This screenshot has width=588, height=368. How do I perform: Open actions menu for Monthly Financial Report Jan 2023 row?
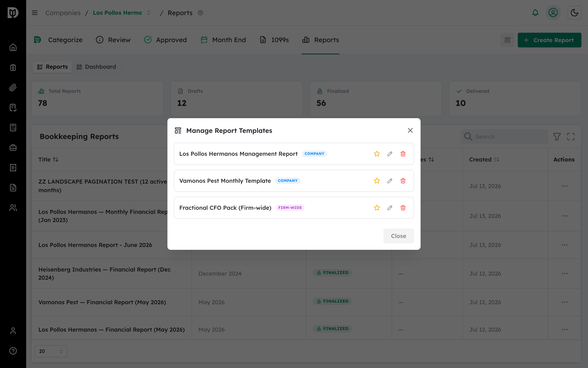pyautogui.click(x=565, y=216)
